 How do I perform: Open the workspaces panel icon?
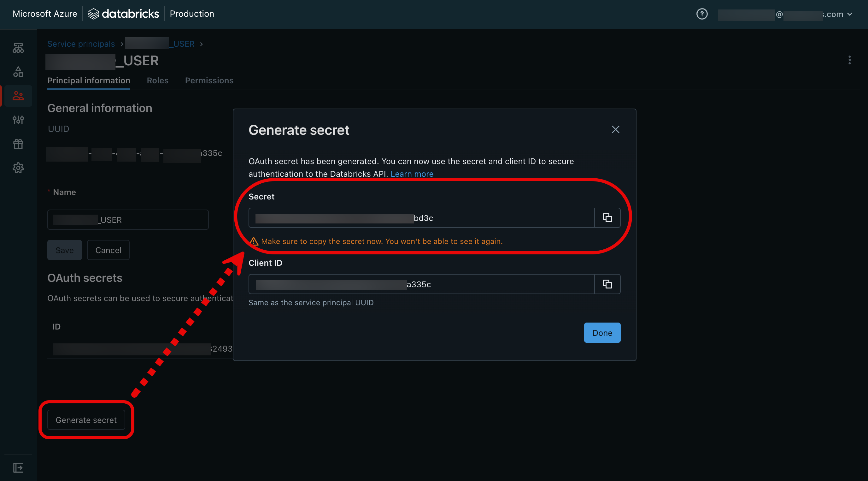tap(18, 47)
